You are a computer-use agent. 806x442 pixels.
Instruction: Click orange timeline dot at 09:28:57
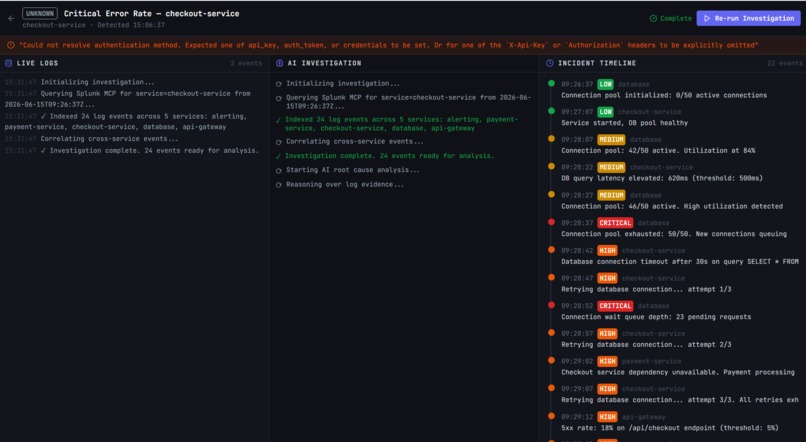click(x=551, y=333)
